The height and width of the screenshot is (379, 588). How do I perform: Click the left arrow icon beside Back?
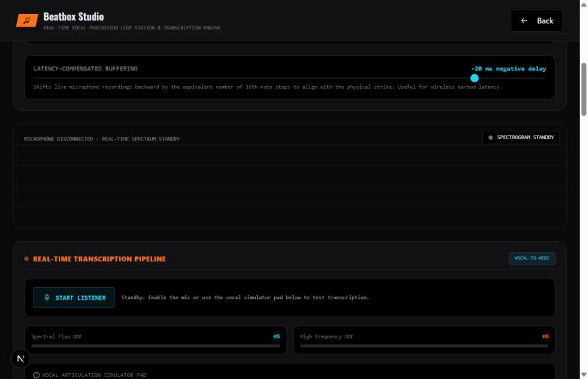point(524,21)
